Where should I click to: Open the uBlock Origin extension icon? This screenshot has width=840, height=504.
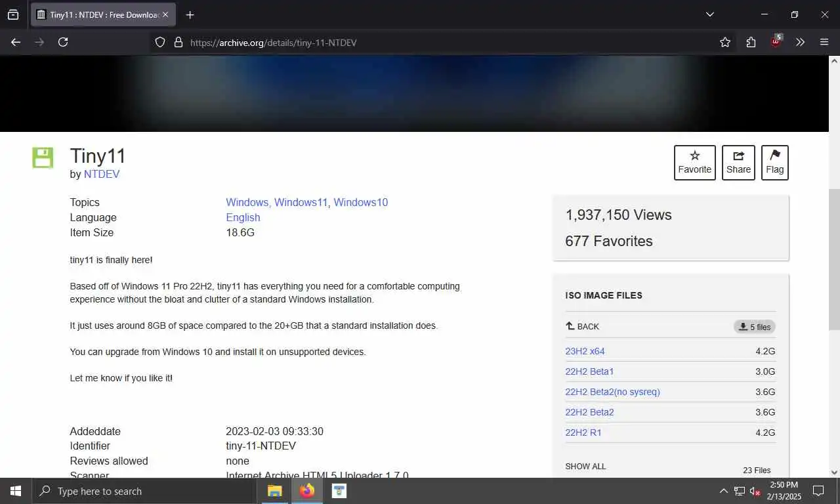776,41
